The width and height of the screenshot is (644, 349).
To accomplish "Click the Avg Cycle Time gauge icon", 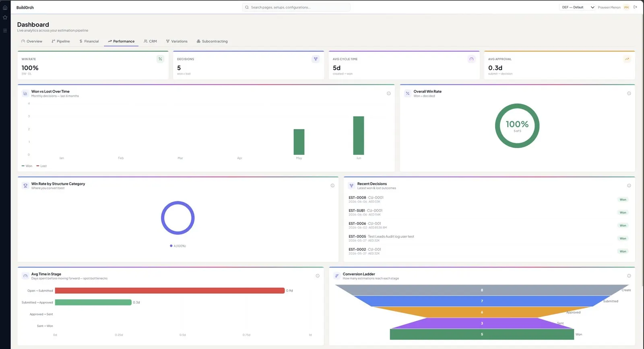I will click(471, 59).
